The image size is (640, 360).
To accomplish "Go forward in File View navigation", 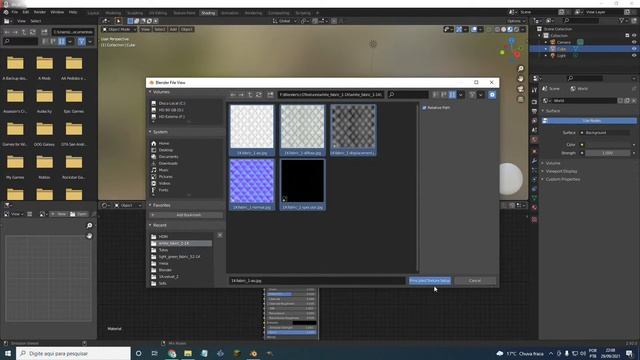I will point(241,95).
